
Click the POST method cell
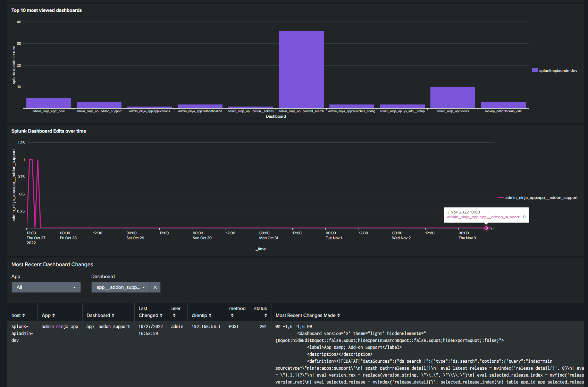point(234,326)
